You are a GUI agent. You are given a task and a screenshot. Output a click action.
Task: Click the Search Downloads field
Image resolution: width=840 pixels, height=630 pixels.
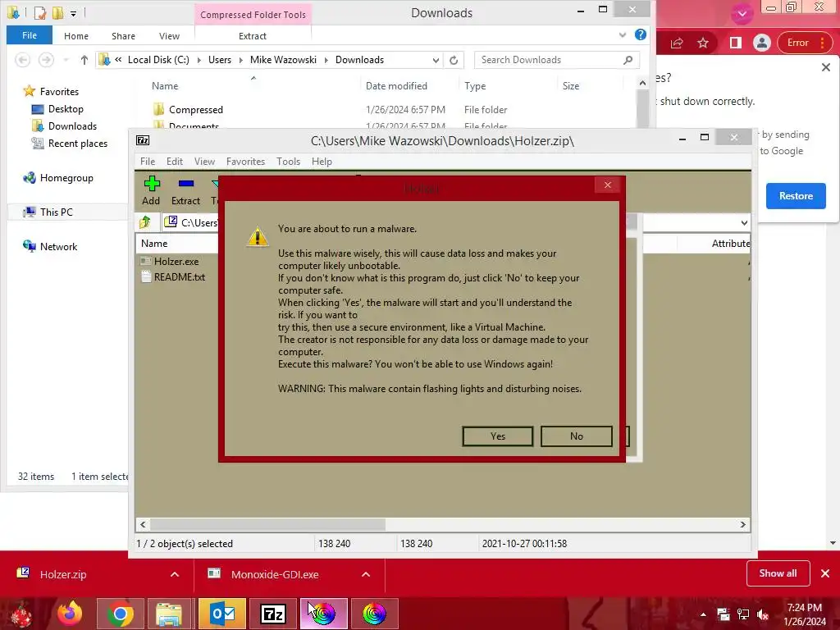[x=557, y=60]
